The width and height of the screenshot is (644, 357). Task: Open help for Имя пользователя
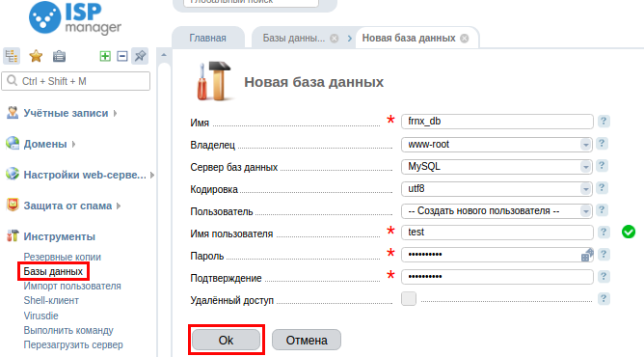604,233
